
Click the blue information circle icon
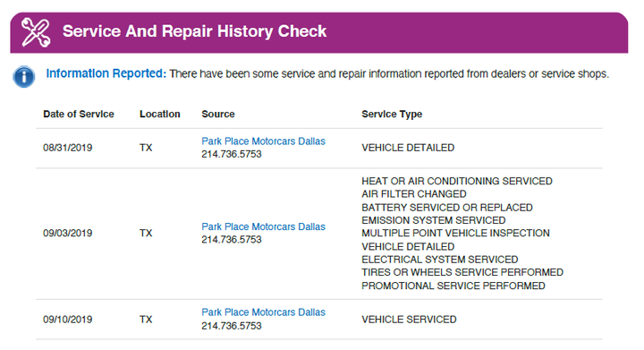pos(24,76)
